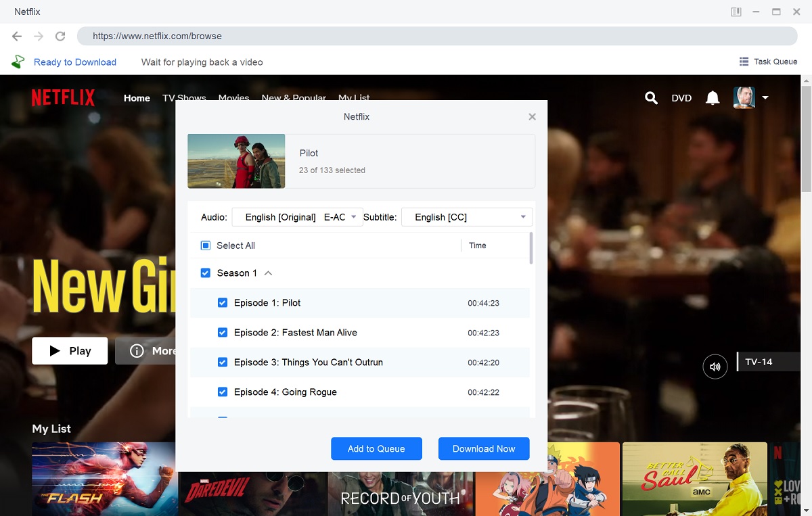This screenshot has width=812, height=516.
Task: Collapse the Season 1 episode list
Action: pyautogui.click(x=268, y=273)
